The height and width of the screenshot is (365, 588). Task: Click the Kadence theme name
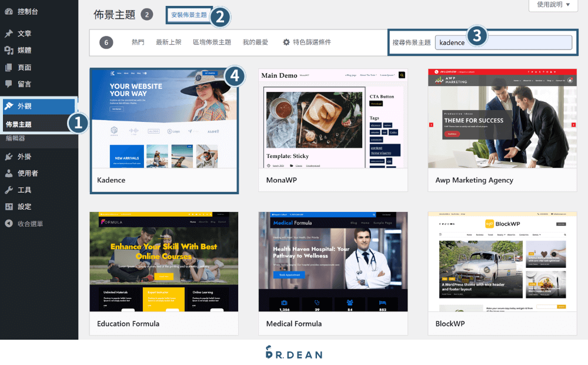111,180
